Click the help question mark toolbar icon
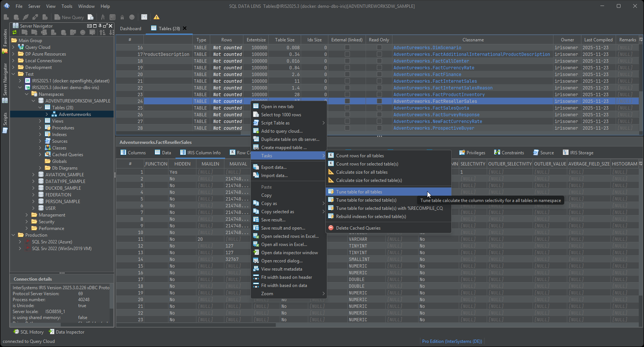Screen dimensions: 644x347 click(132, 17)
